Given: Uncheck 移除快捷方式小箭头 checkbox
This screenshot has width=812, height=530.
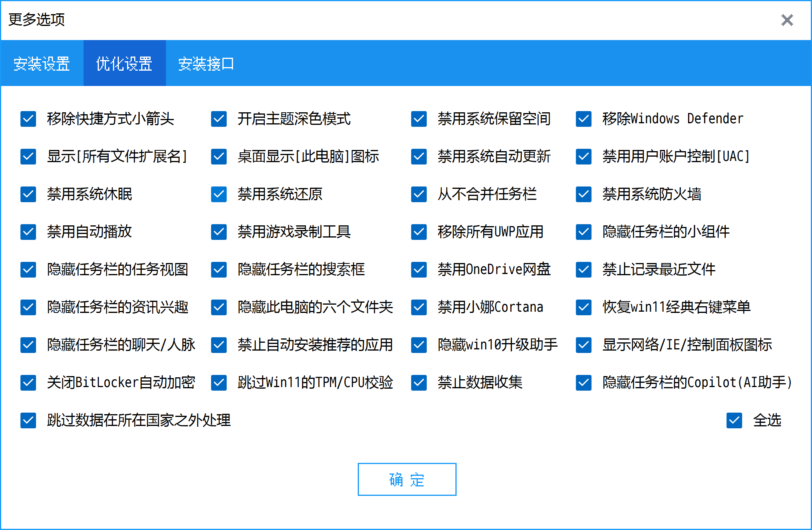Looking at the screenshot, I should pos(28,119).
